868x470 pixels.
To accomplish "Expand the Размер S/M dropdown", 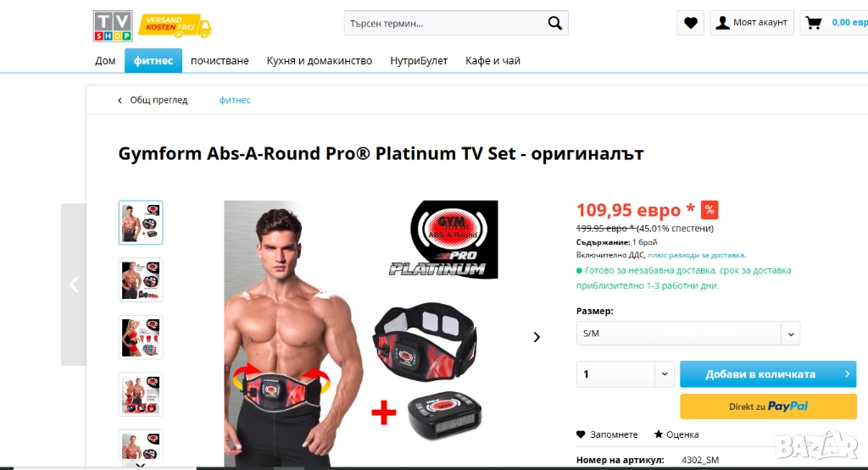I will coord(688,334).
